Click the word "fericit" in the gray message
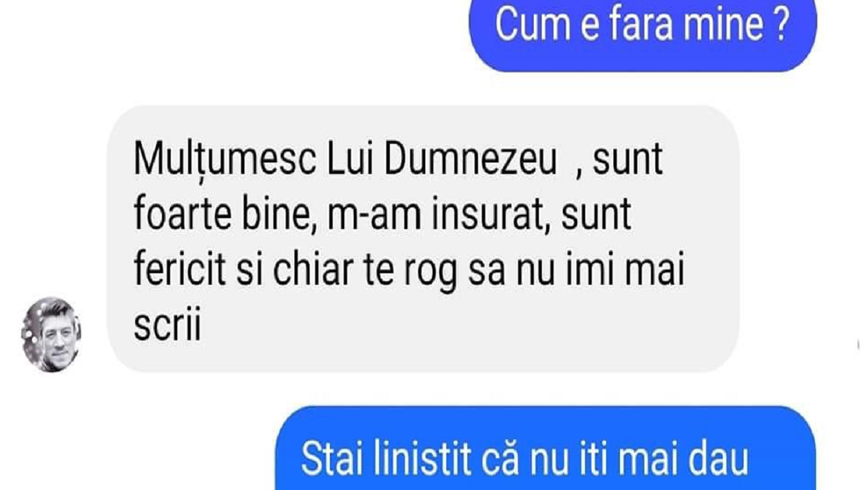Viewport: 868px width, 490px height. click(180, 270)
